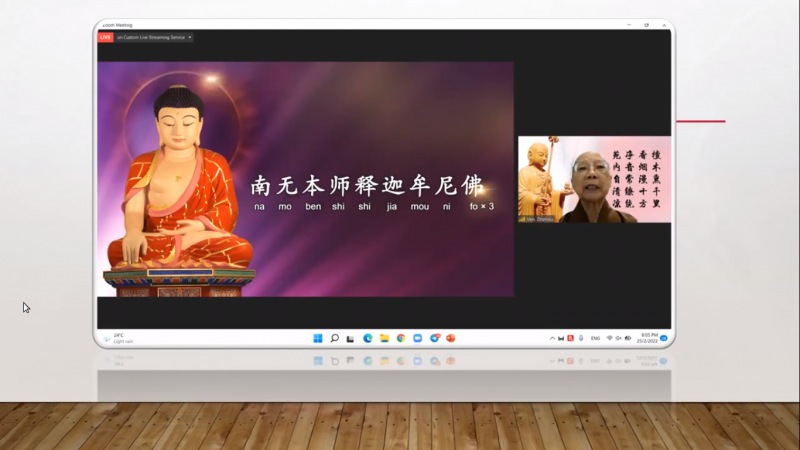800x450 pixels.
Task: Open Google Chrome from the taskbar
Action: (401, 338)
